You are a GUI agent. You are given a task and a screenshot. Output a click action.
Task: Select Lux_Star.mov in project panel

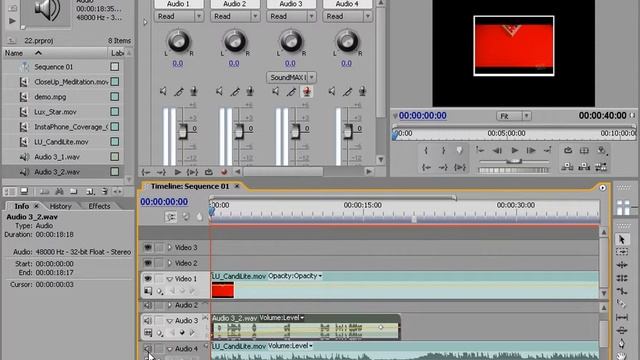[x=55, y=112]
